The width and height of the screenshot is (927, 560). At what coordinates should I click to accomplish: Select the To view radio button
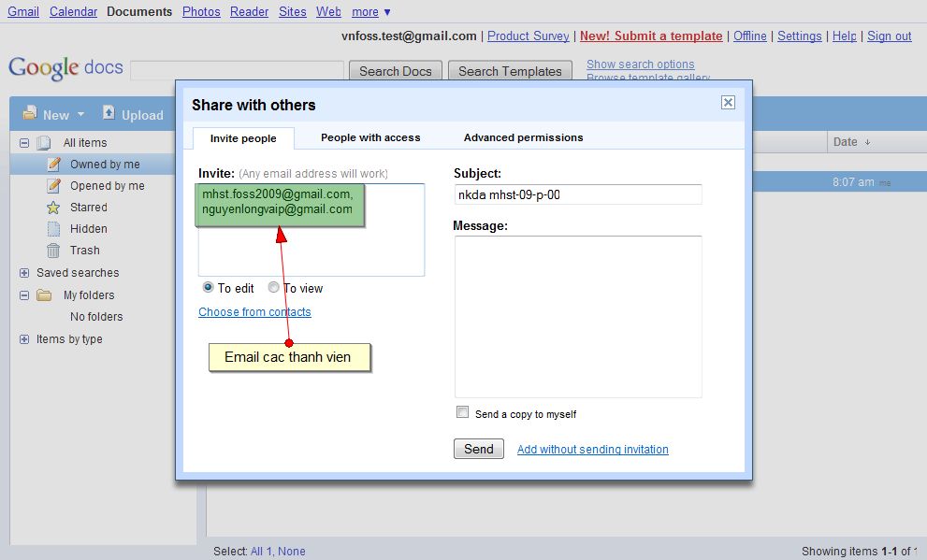[273, 287]
